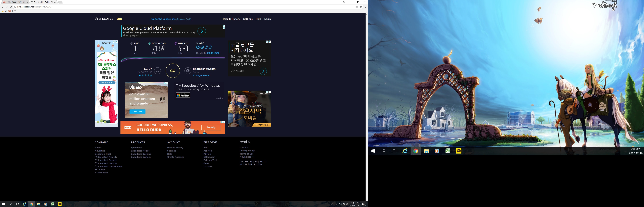The image size is (644, 207).
Task: Share the result via the Twitter circle icon
Action: pos(202,47)
